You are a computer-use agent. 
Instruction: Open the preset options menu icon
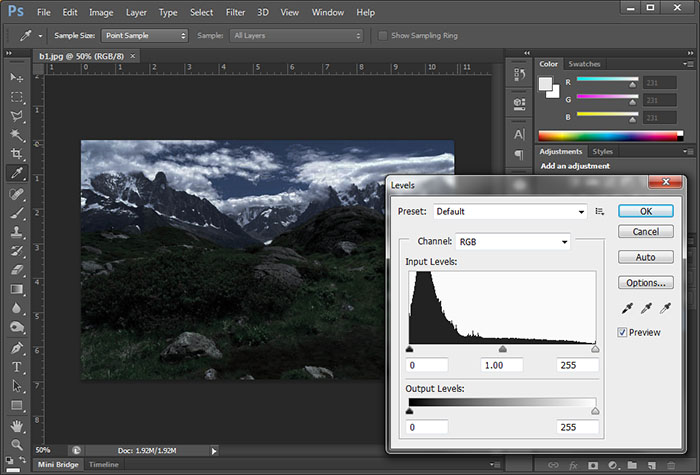pyautogui.click(x=600, y=212)
